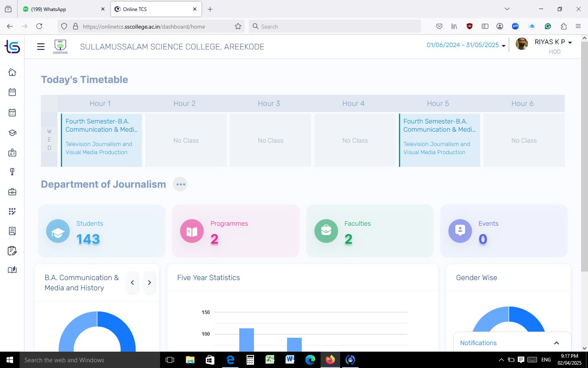Screen dimensions: 588x368
Task: Open the graduation cap sidebar icon
Action: point(12,132)
